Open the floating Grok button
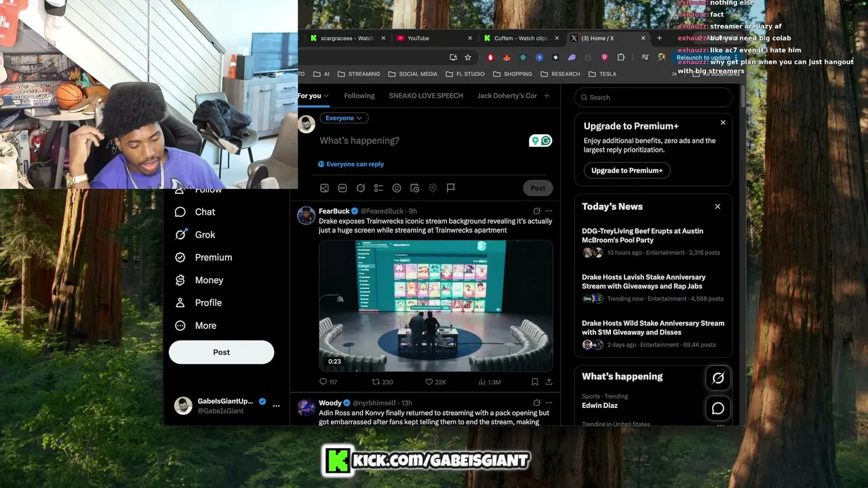 718,378
